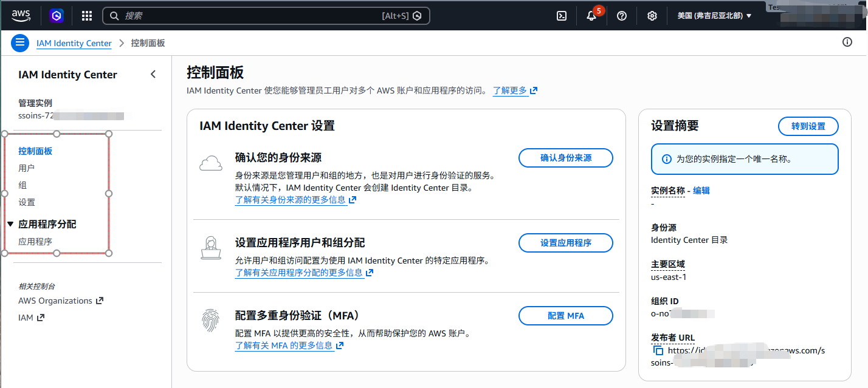Click the 确认身份来源 button
Image resolution: width=868 pixels, height=388 pixels.
click(x=566, y=158)
